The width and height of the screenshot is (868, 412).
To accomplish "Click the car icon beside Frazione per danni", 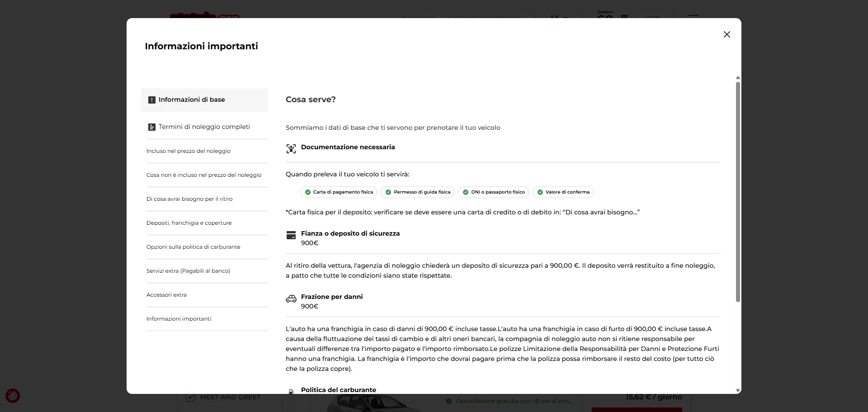I will (x=291, y=298).
